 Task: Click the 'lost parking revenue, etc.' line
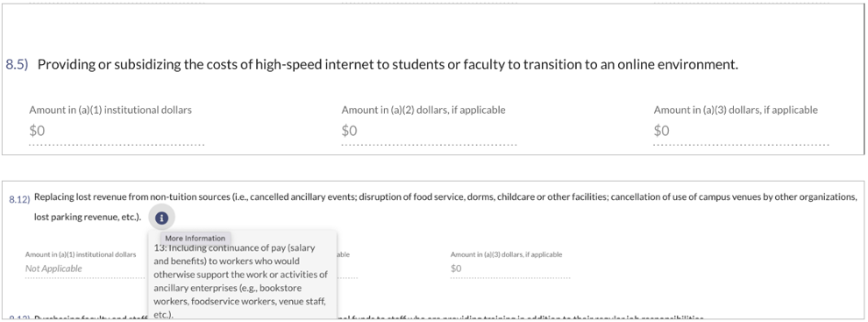click(x=88, y=218)
